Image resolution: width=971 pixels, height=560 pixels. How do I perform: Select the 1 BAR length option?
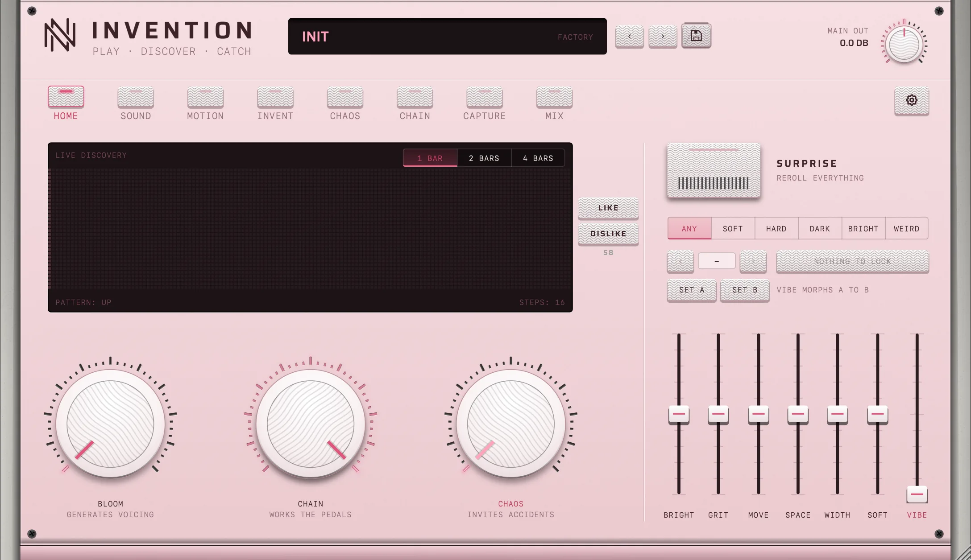pyautogui.click(x=430, y=158)
